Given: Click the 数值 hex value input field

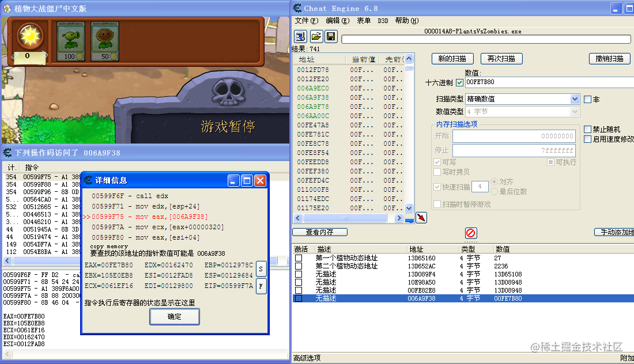Looking at the screenshot, I should [x=549, y=82].
